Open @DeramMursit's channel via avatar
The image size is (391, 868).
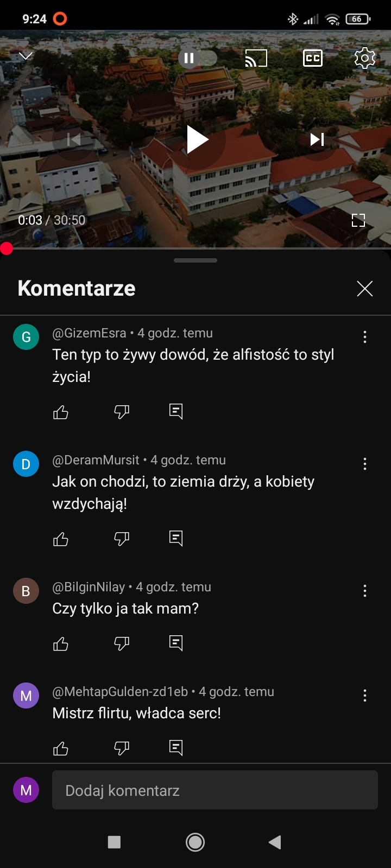(26, 464)
